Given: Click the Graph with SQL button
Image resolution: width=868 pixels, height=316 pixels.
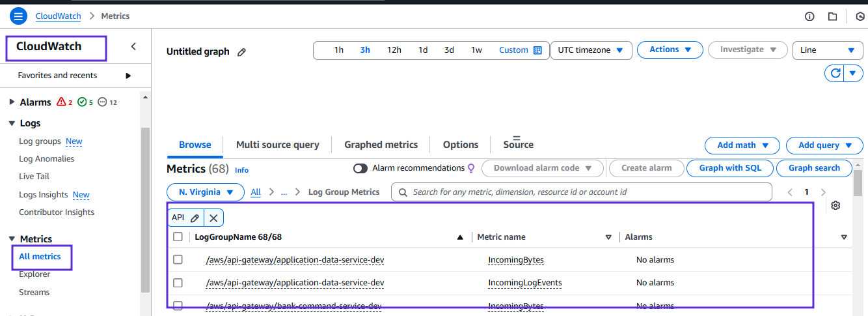Looking at the screenshot, I should [730, 168].
